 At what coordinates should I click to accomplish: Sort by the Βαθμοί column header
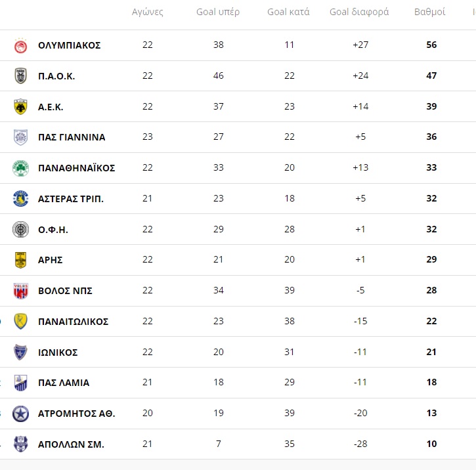[429, 12]
